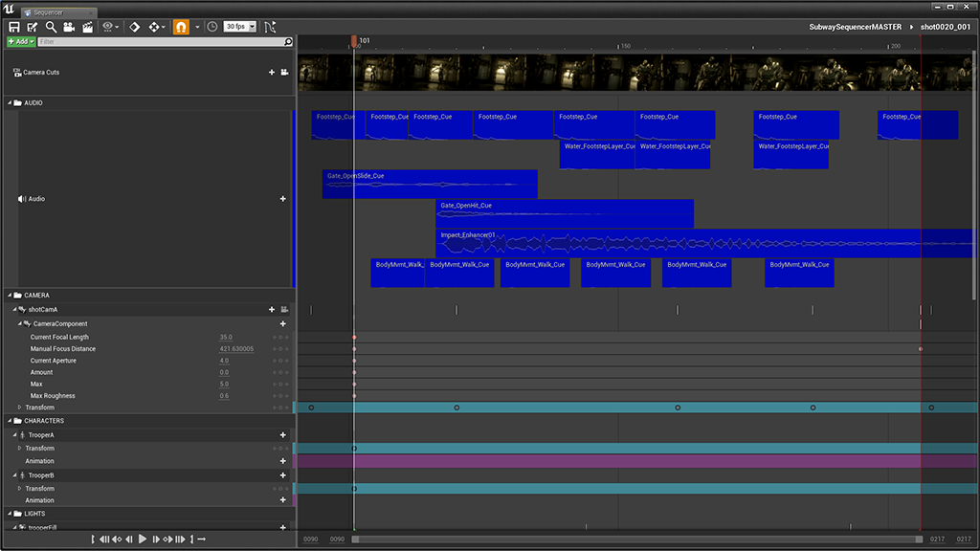
Task: Add a new Camera Cuts section
Action: tap(272, 73)
